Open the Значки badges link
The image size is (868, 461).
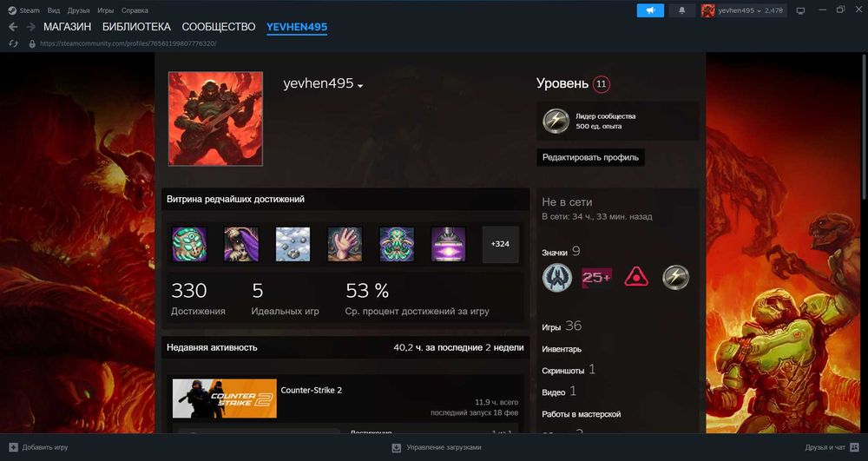[561, 252]
